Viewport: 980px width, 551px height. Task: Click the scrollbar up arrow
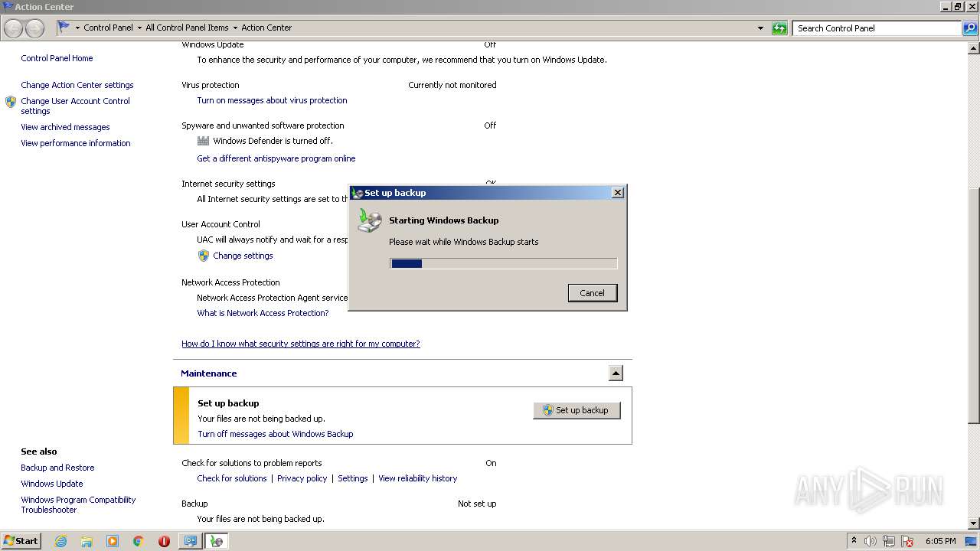click(x=974, y=48)
